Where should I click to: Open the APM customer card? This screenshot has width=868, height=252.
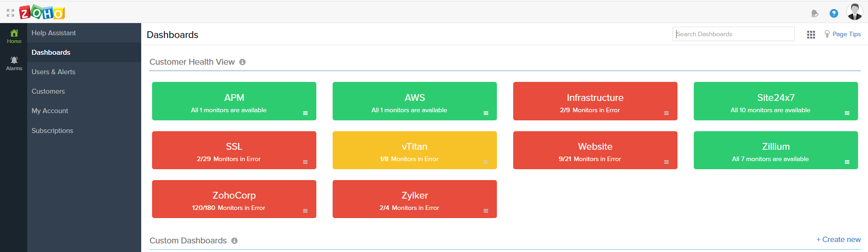(234, 101)
